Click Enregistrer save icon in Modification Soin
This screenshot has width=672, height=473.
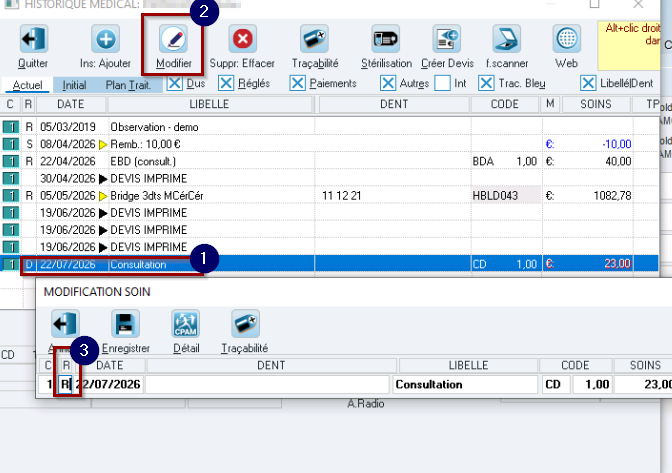click(x=125, y=323)
